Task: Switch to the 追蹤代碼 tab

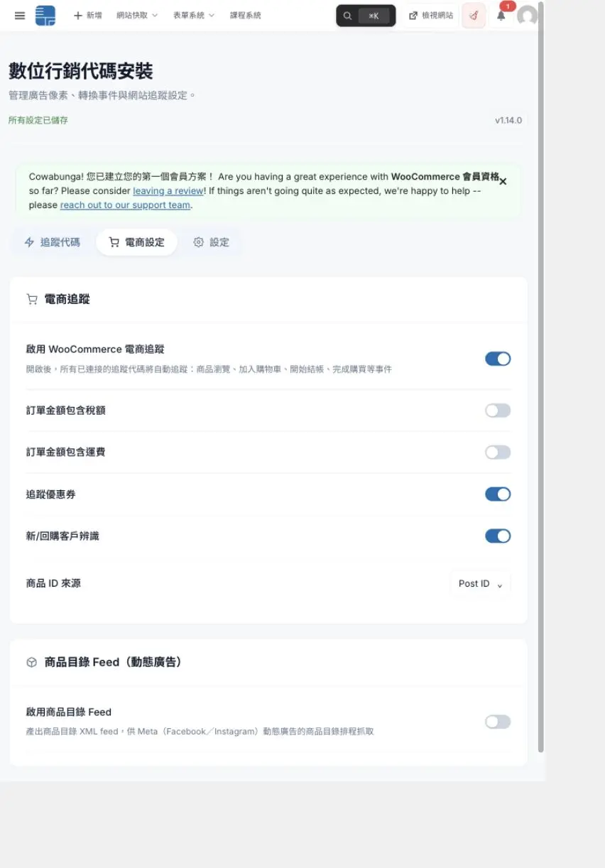Action: click(53, 242)
